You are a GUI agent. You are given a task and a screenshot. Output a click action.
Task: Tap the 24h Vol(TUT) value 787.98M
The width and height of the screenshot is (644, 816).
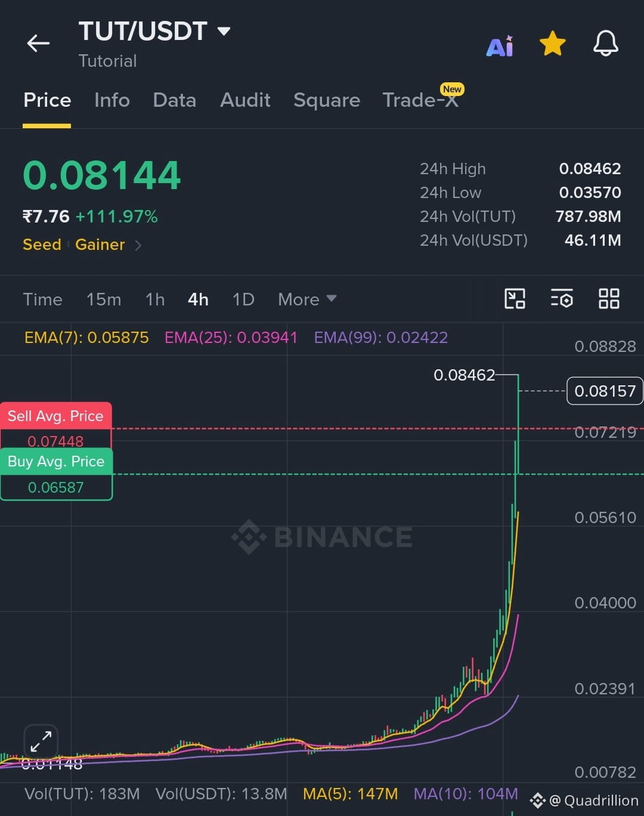[x=588, y=217]
